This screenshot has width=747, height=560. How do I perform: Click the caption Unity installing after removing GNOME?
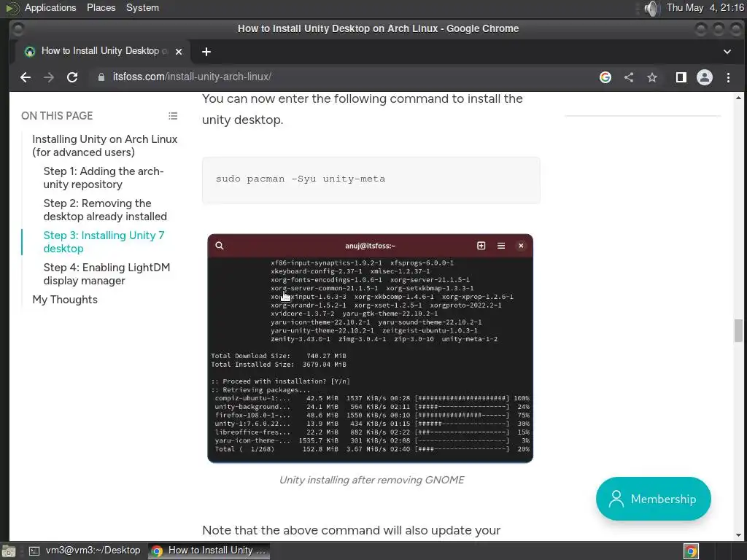click(x=371, y=480)
